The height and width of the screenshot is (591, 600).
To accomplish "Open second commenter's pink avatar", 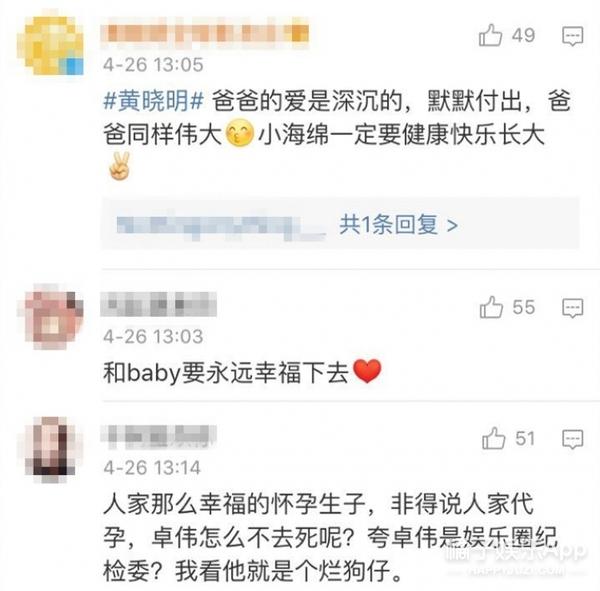I will pos(51,317).
